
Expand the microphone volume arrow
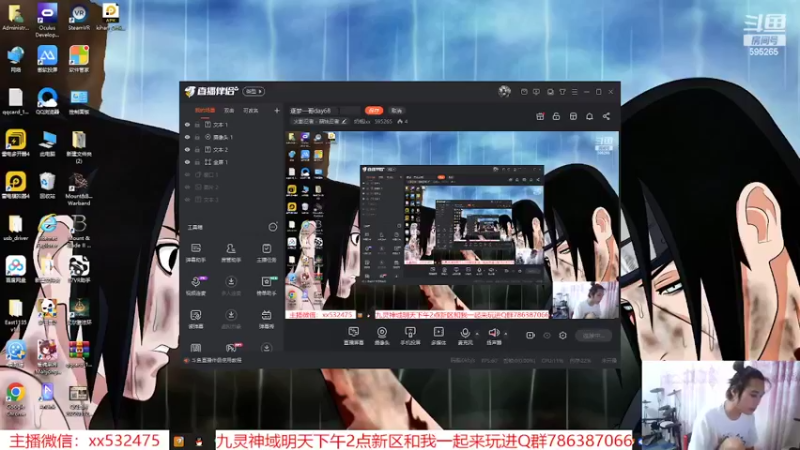(477, 334)
